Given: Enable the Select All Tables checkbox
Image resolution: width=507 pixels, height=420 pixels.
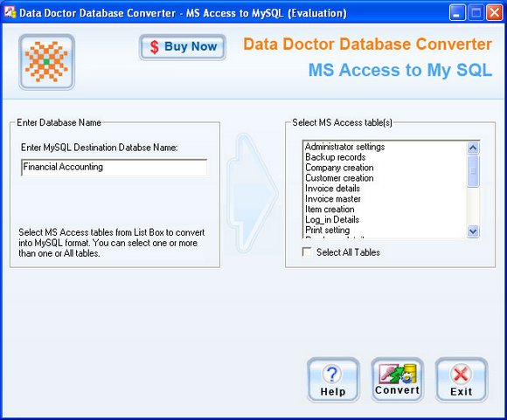Looking at the screenshot, I should coord(307,252).
